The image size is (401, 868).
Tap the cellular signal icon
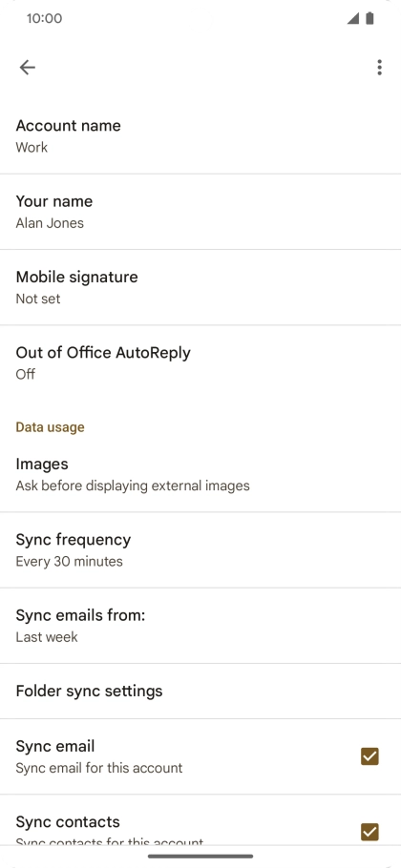tap(353, 18)
